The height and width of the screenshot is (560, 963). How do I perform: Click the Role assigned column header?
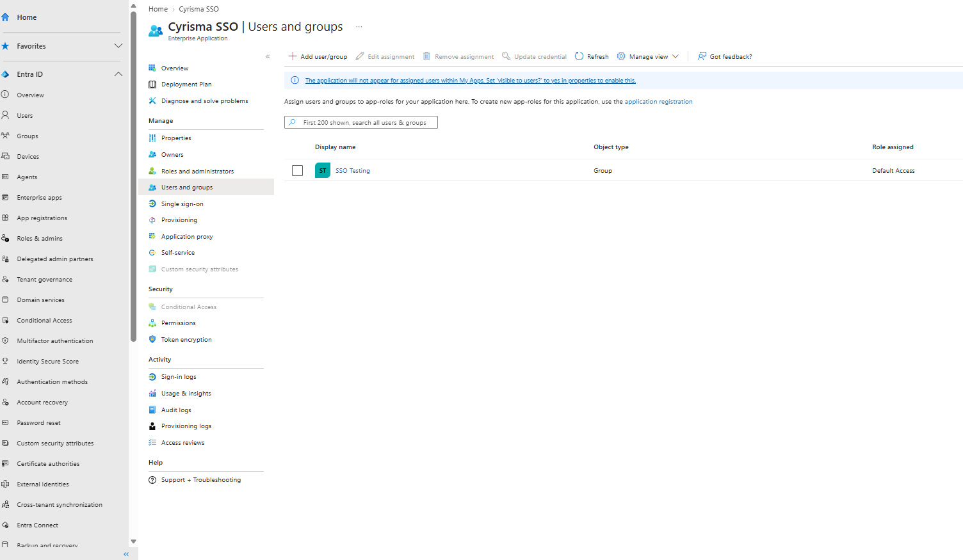893,147
